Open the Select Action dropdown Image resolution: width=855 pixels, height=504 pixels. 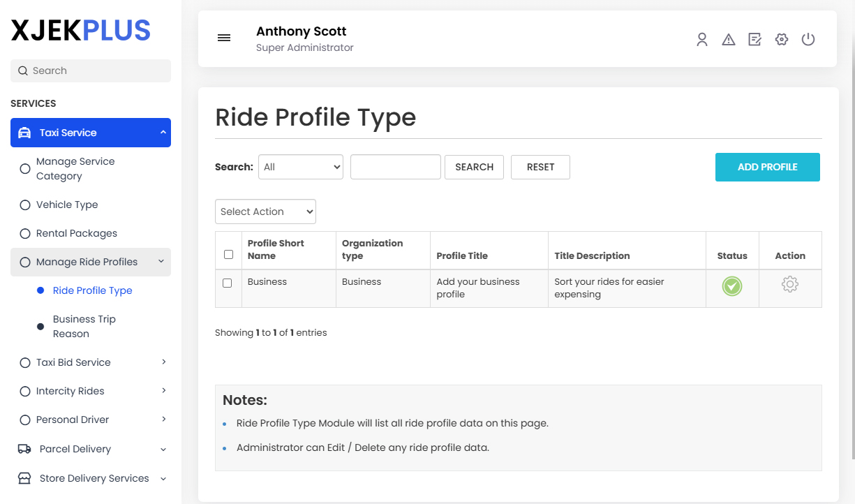click(x=265, y=212)
